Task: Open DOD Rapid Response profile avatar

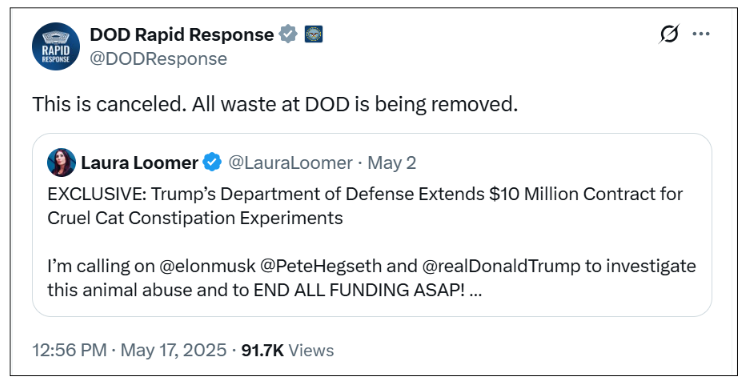Action: click(56, 46)
